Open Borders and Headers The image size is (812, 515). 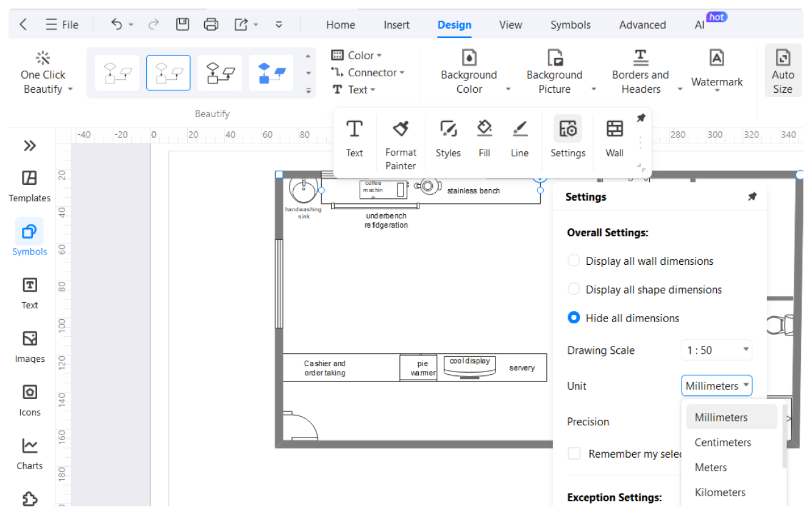(x=641, y=72)
